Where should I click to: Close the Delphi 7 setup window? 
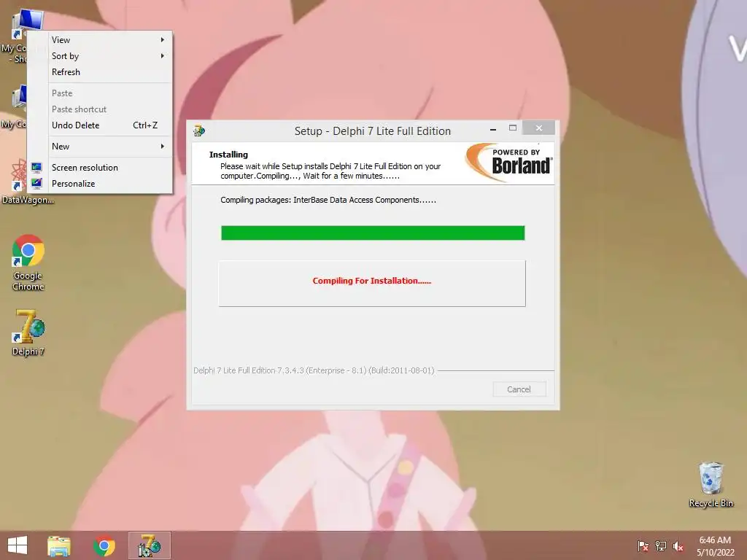(539, 128)
